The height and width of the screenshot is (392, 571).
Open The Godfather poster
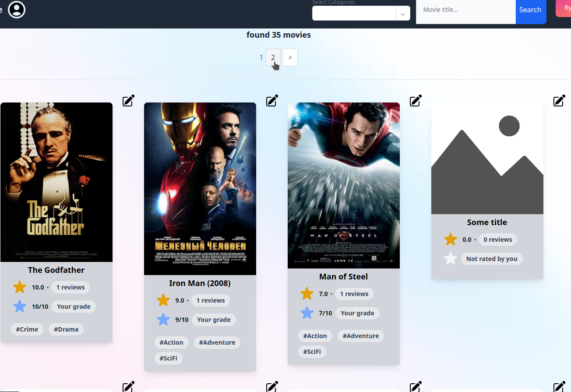click(x=56, y=182)
